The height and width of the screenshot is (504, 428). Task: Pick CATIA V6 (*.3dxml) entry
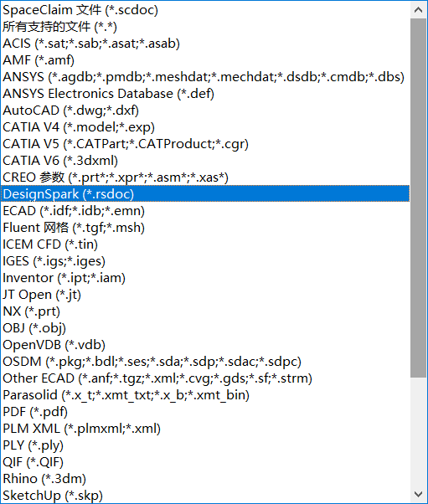coord(205,161)
